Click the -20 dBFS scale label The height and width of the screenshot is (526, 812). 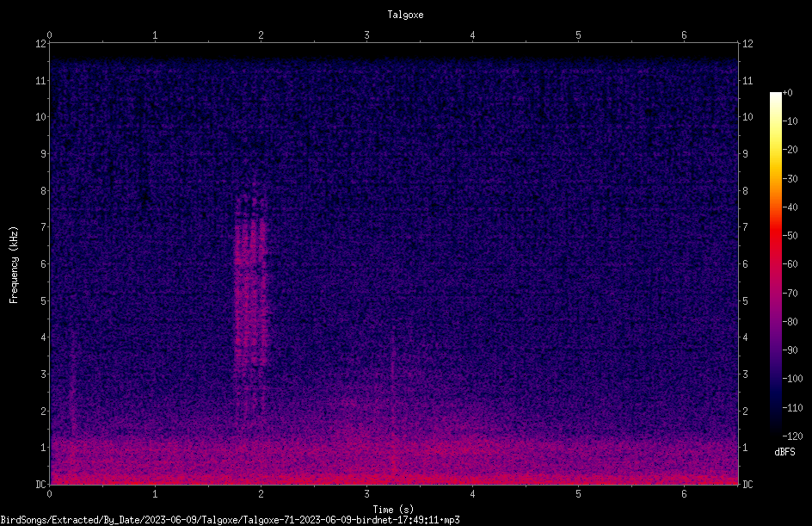coord(790,150)
